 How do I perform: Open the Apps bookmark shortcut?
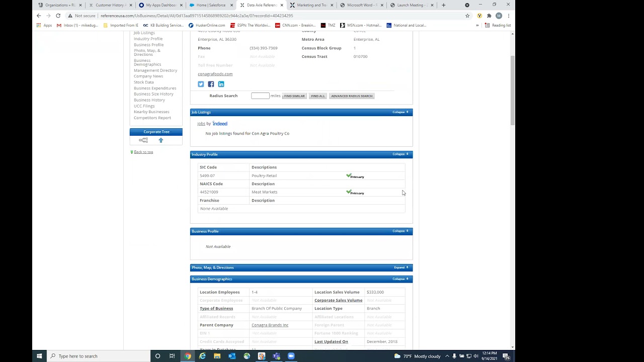44,25
